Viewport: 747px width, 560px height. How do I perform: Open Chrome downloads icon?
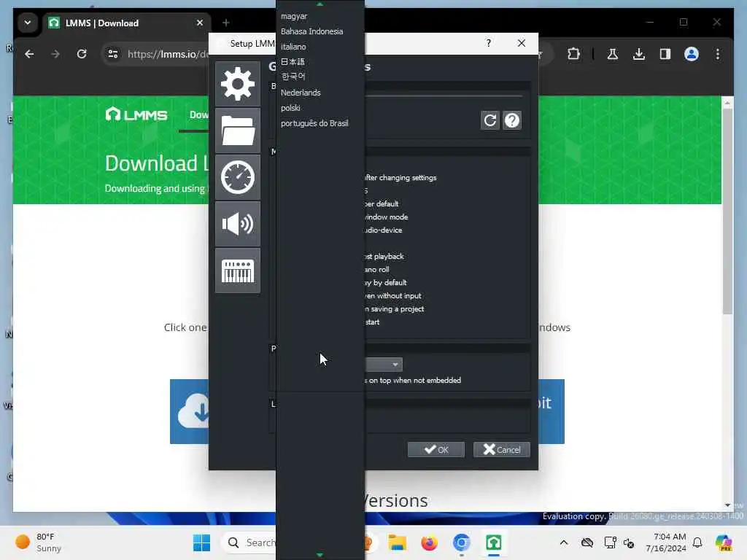[639, 54]
